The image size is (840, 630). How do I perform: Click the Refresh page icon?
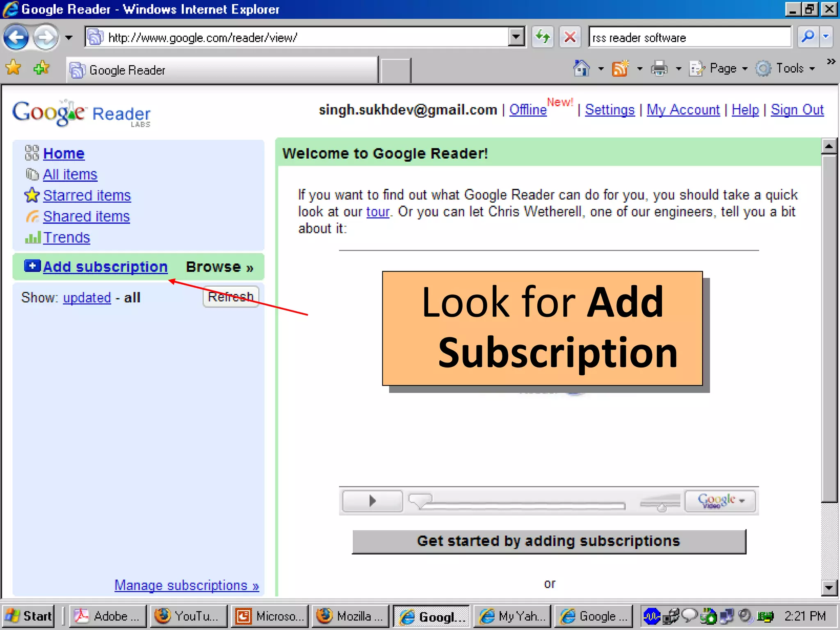(x=543, y=37)
